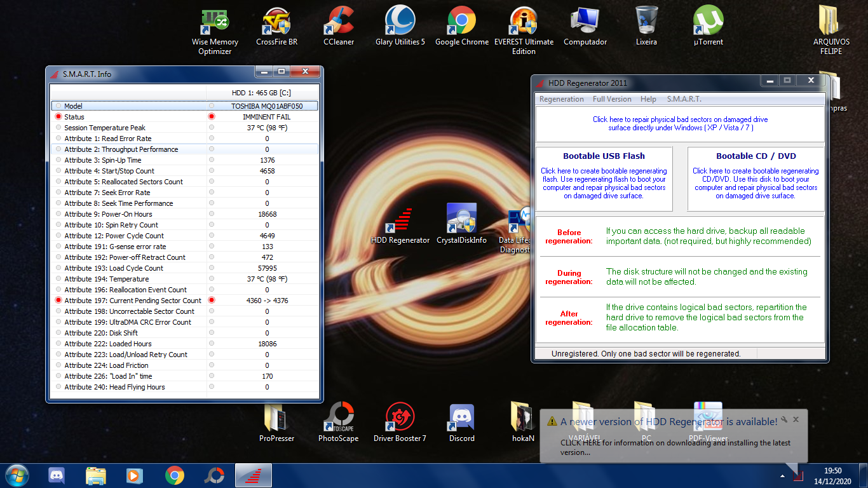Select the Model row indicator
The image size is (868, 488).
point(58,106)
